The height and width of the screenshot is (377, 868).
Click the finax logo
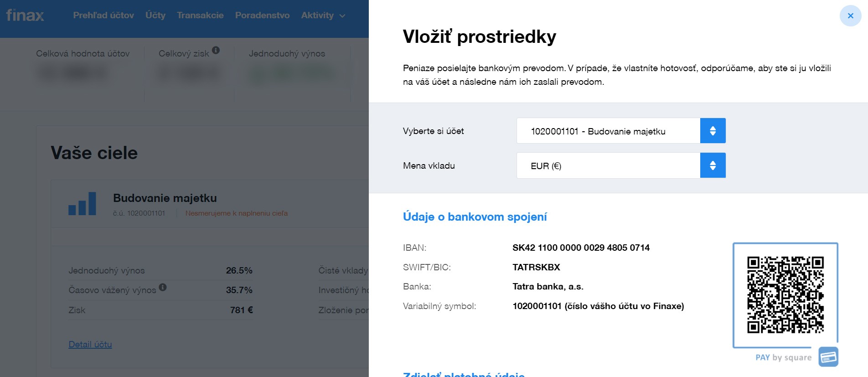point(25,15)
